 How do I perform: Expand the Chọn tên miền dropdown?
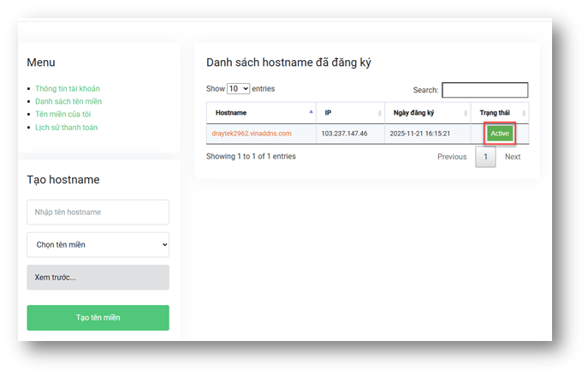point(98,245)
